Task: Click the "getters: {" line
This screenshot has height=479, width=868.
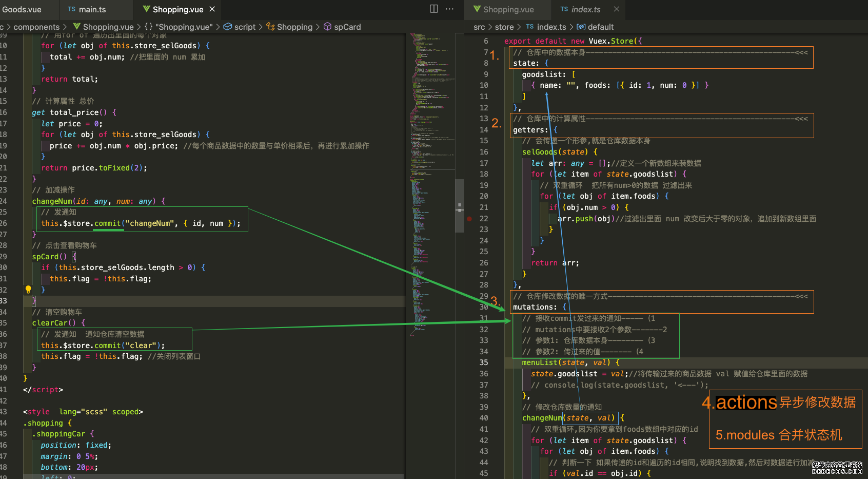Action: click(x=535, y=130)
